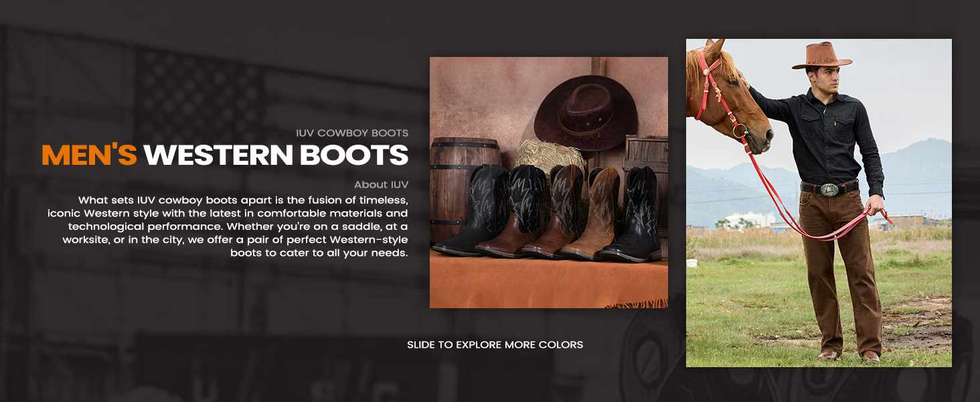This screenshot has width=980, height=402.
Task: Click the black western shirt
Action: pos(827,139)
